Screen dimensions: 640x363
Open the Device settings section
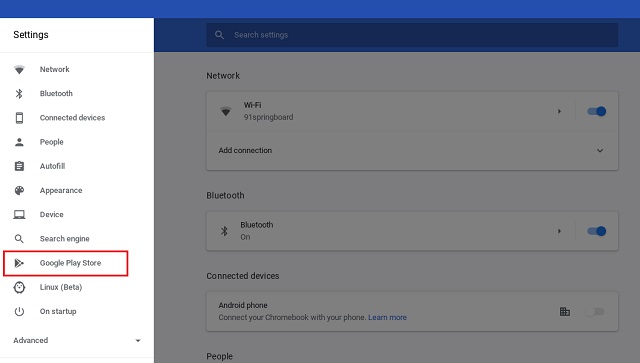tap(51, 214)
